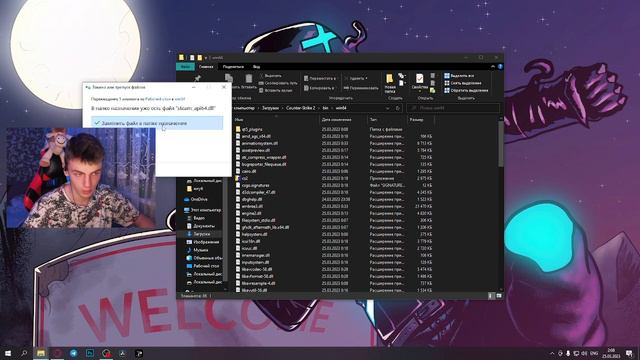The image size is (640, 360).
Task: Collapse the ribbon with the chevron
Action: point(493,67)
